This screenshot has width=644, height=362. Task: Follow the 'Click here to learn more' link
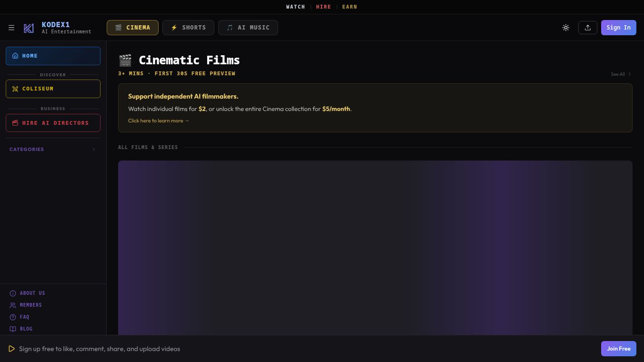[x=159, y=121]
